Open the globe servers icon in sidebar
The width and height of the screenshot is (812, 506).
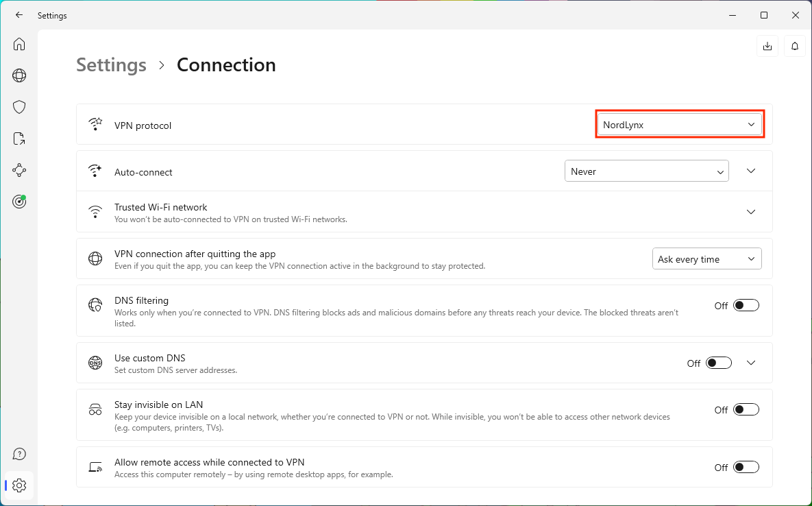click(x=19, y=75)
